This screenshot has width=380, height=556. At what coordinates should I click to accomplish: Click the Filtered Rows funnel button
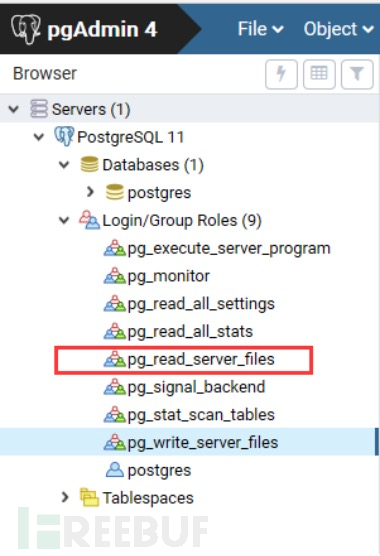(357, 74)
